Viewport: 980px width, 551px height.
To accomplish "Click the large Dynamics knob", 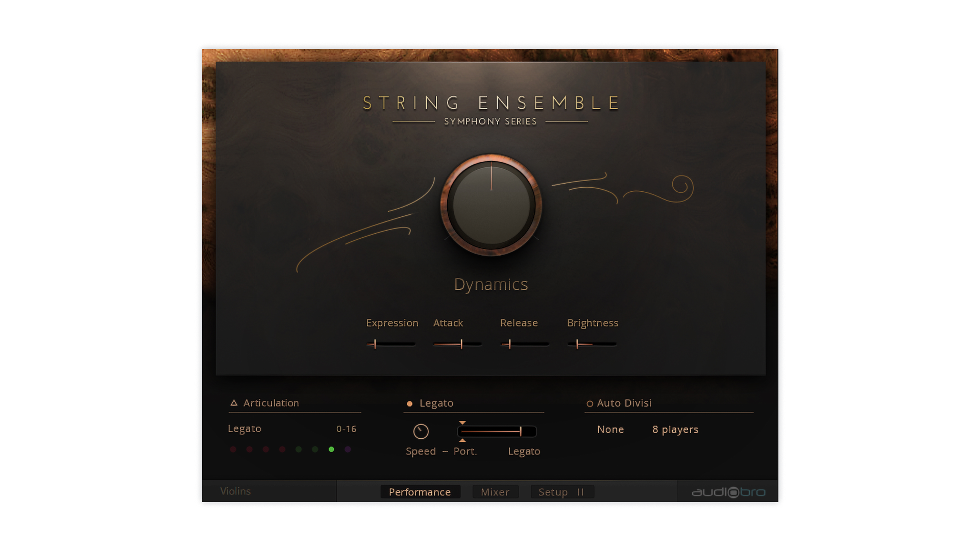I will pyautogui.click(x=491, y=205).
